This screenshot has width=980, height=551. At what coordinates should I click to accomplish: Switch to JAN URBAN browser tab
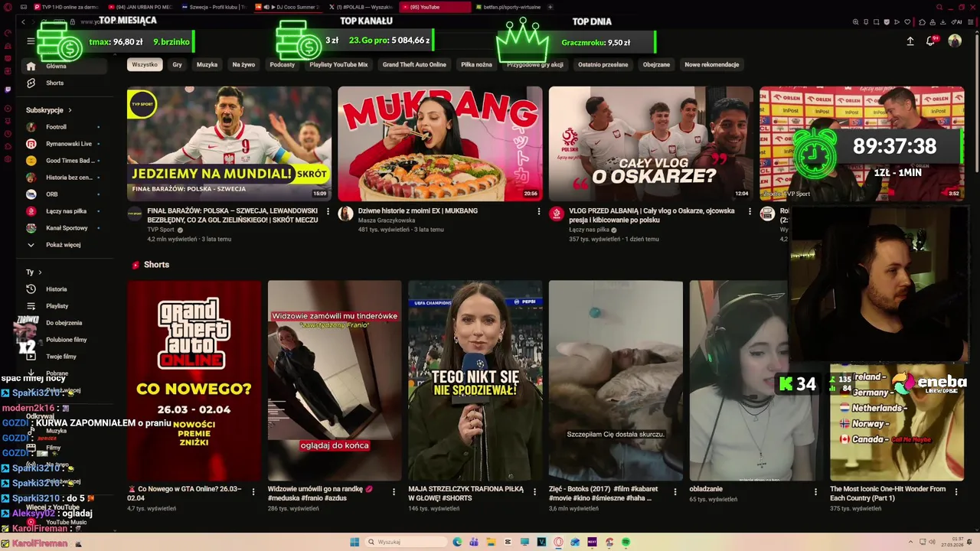[142, 7]
